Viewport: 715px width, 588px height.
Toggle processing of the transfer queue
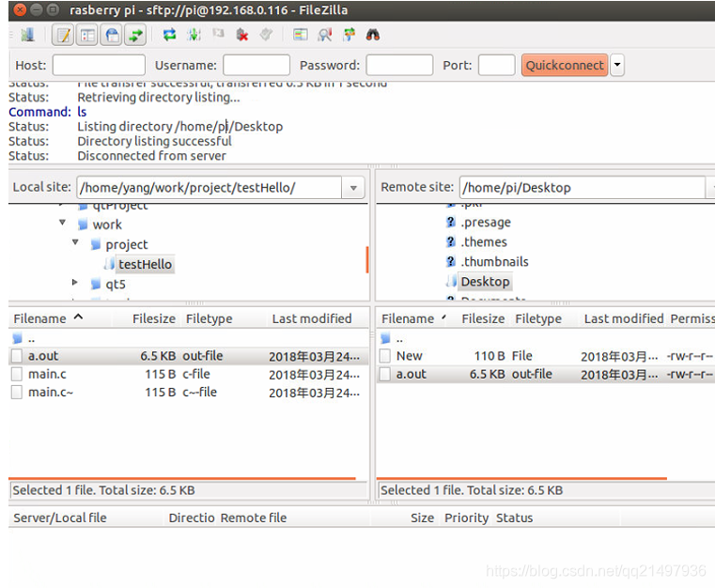[x=194, y=35]
